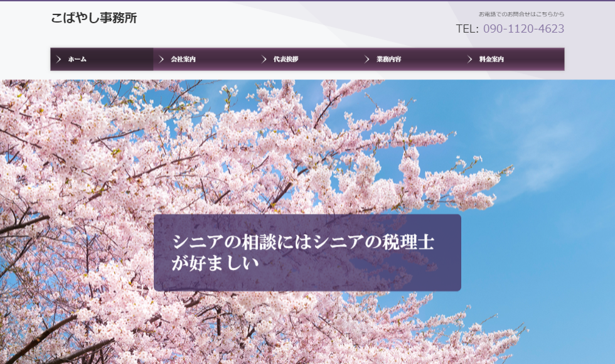The height and width of the screenshot is (364, 615).
Task: Click the お電話でのお問合せはこちらから text
Action: pyautogui.click(x=521, y=14)
